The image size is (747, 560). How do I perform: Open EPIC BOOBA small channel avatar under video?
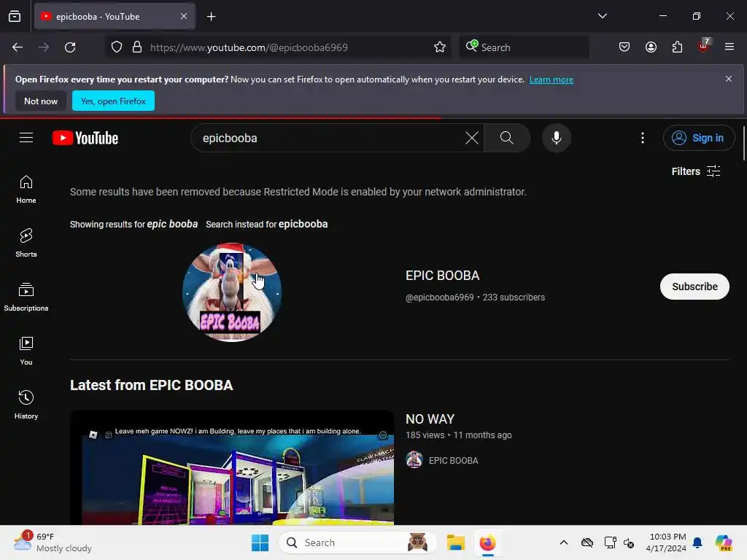tap(414, 461)
